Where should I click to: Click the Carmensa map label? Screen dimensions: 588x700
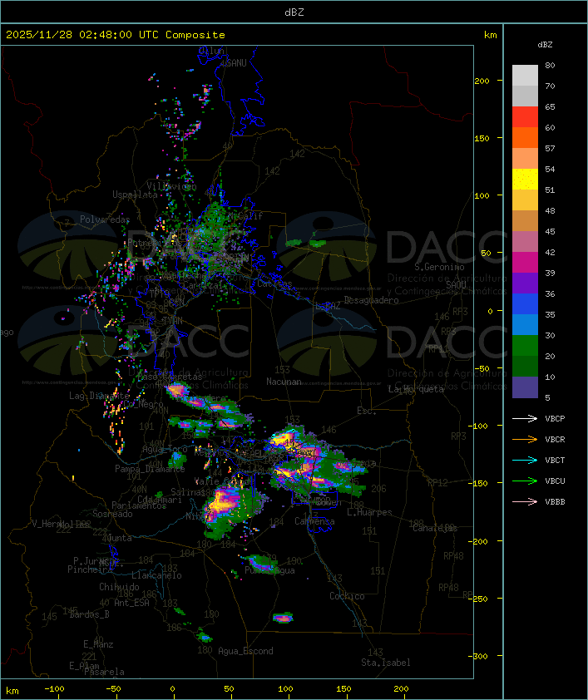(x=314, y=521)
